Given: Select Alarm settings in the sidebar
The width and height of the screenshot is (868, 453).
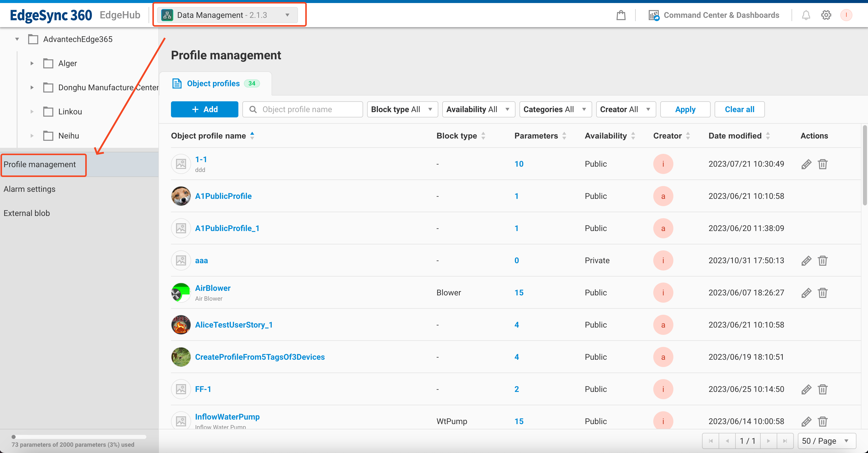Looking at the screenshot, I should click(29, 189).
